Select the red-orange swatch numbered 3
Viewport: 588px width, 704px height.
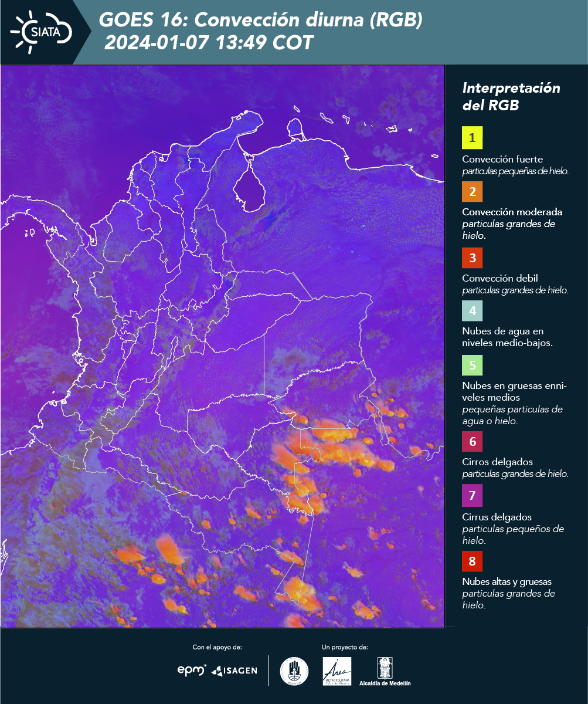(x=472, y=257)
